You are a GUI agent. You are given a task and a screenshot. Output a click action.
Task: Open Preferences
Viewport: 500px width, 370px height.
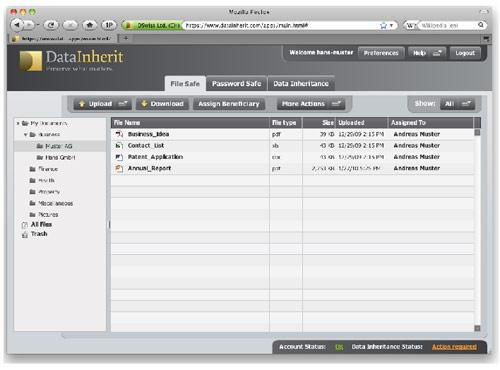pos(381,53)
